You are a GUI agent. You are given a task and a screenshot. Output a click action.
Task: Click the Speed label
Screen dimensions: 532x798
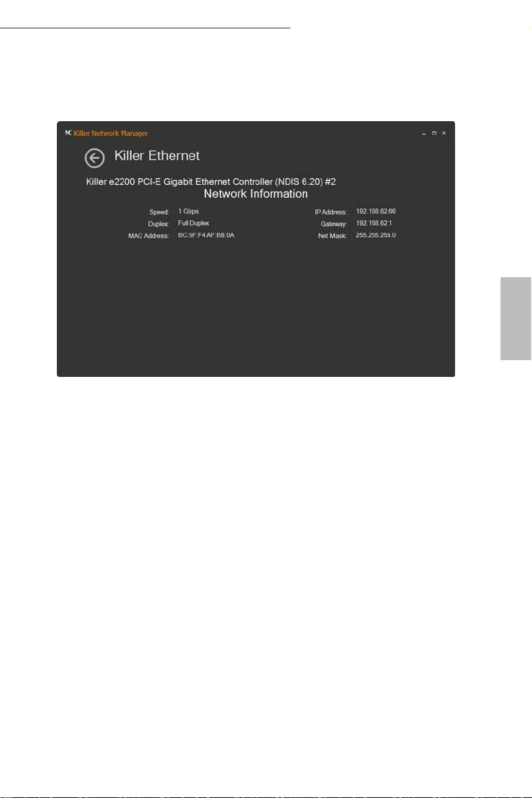tap(159, 212)
